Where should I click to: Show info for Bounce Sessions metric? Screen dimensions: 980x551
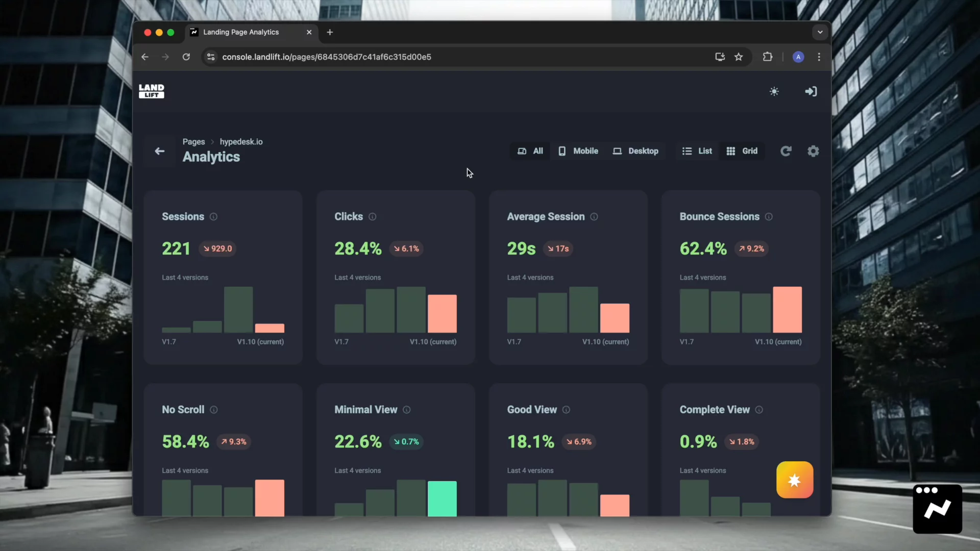[769, 217]
